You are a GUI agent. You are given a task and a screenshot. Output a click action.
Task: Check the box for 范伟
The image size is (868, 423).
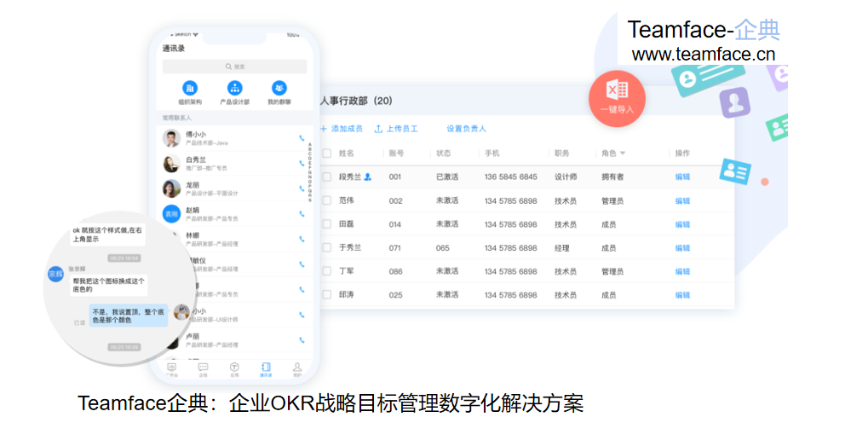click(x=327, y=200)
